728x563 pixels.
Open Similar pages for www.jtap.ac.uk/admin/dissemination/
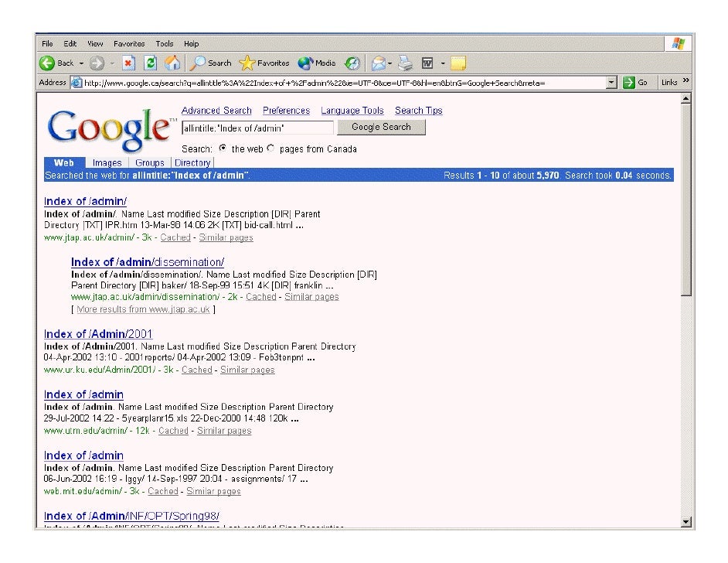click(311, 297)
